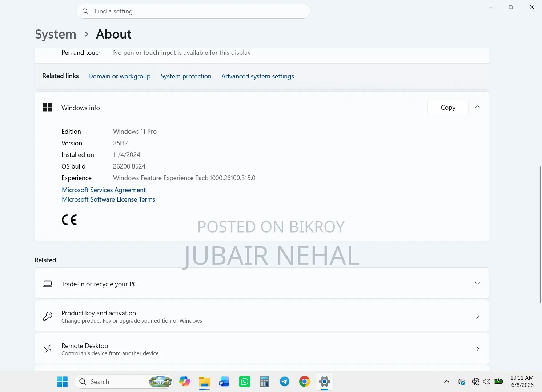
Task: Open File Explorer from the taskbar
Action: coord(205,381)
